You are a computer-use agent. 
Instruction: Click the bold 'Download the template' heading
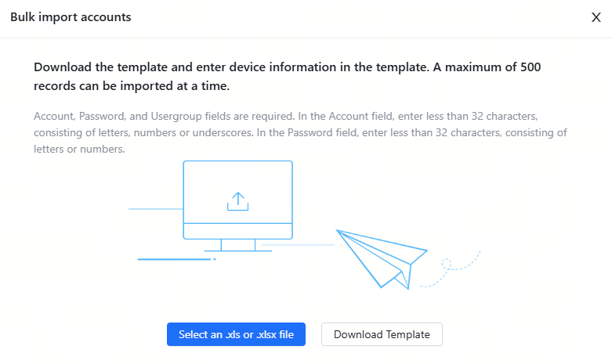(287, 67)
